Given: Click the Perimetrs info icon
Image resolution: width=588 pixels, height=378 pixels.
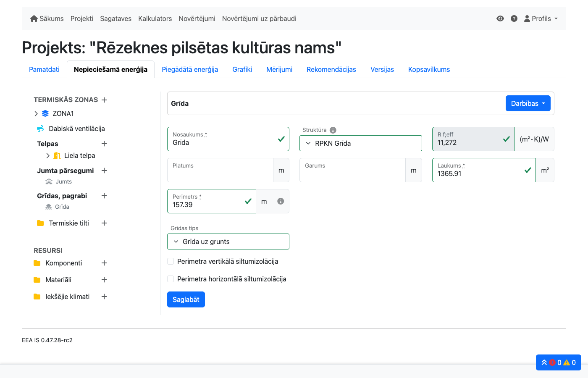Looking at the screenshot, I should (x=280, y=201).
